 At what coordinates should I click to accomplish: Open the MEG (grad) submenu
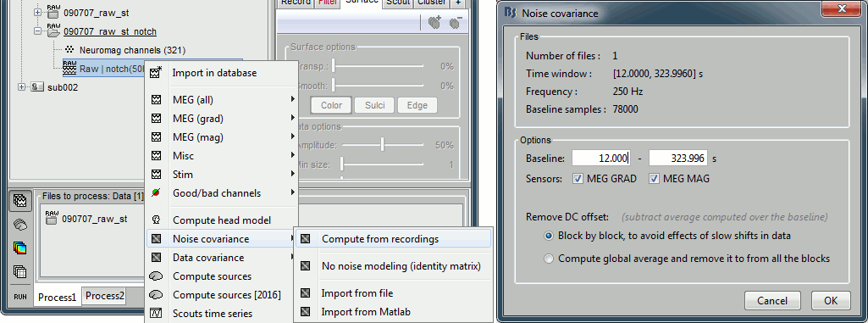coord(292,118)
